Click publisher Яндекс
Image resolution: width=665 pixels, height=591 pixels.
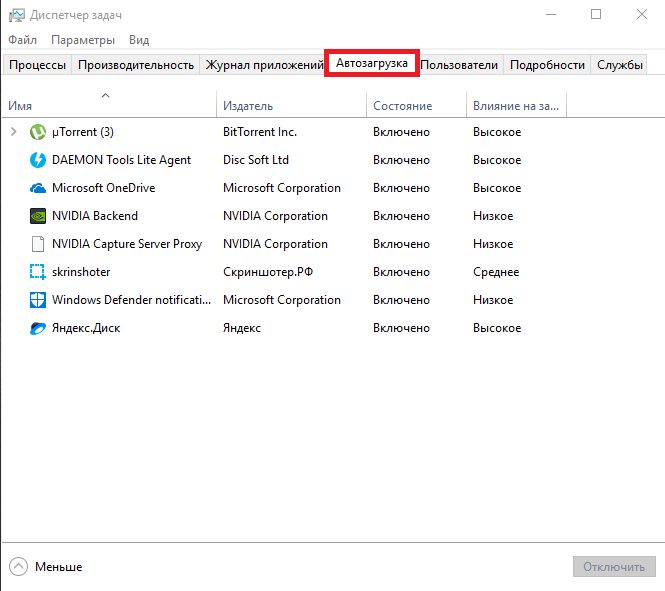tap(242, 328)
